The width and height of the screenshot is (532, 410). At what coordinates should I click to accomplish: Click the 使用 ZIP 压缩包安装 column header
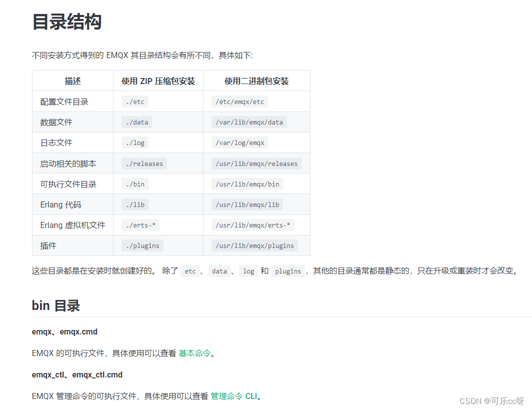[158, 80]
